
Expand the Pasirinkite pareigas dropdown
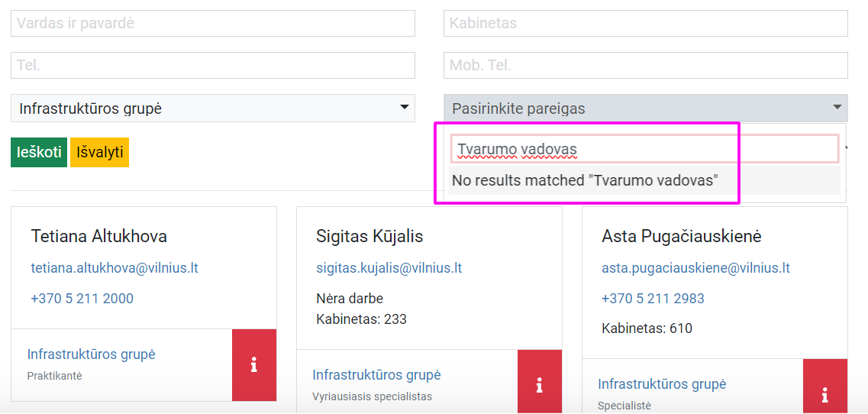click(645, 108)
